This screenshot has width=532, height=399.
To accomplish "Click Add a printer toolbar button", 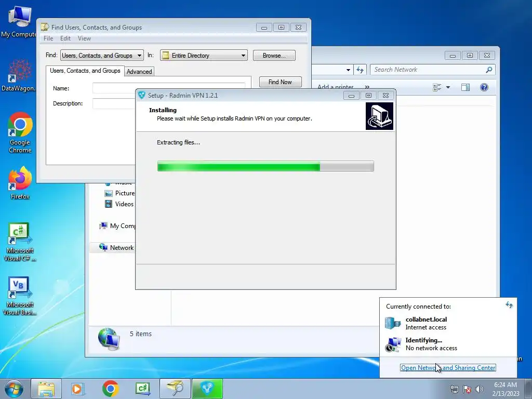I will (x=335, y=87).
